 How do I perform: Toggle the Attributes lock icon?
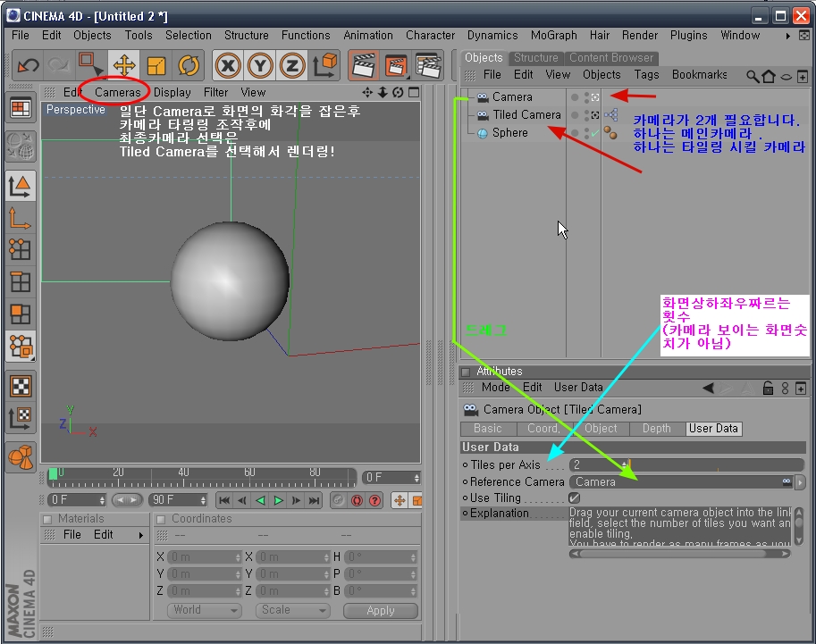point(768,389)
